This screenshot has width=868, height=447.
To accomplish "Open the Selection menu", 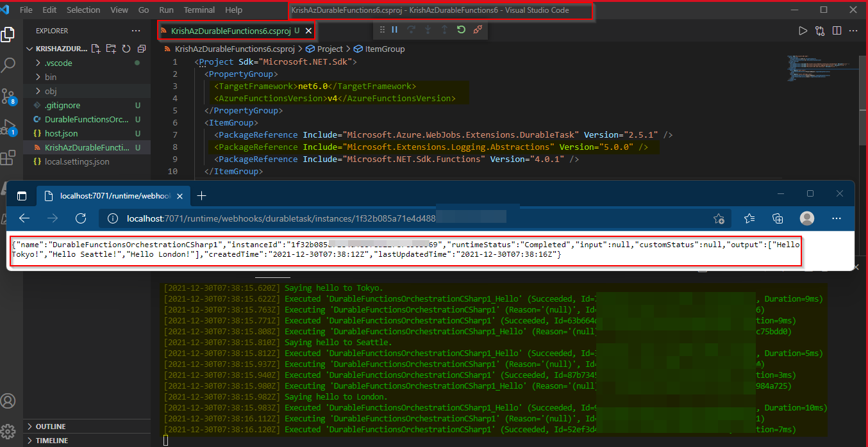I will 83,10.
